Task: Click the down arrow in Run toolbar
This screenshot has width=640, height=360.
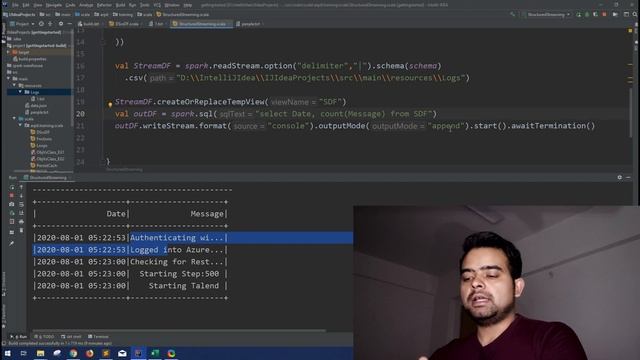Action: 22,196
